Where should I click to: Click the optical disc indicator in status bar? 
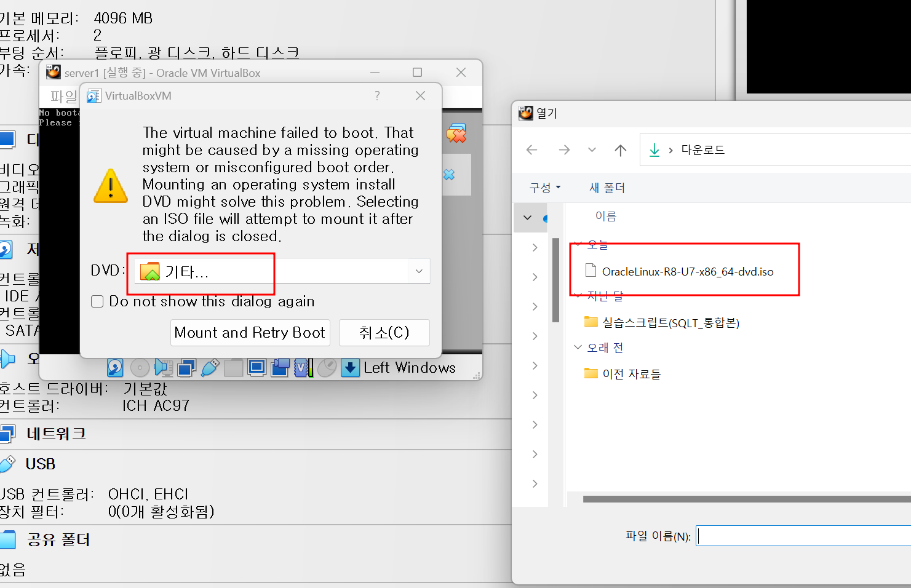pos(140,368)
